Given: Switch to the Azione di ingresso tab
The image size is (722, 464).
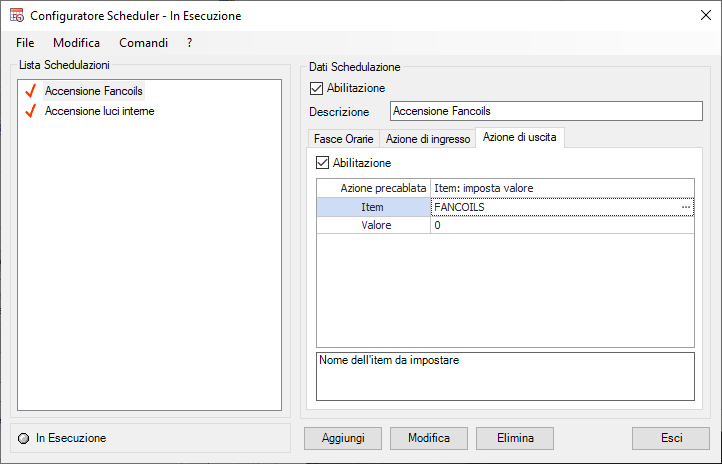Looking at the screenshot, I should pos(428,138).
